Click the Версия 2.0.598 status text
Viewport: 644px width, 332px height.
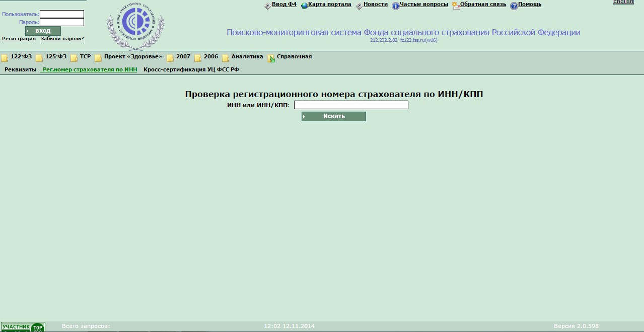click(577, 326)
